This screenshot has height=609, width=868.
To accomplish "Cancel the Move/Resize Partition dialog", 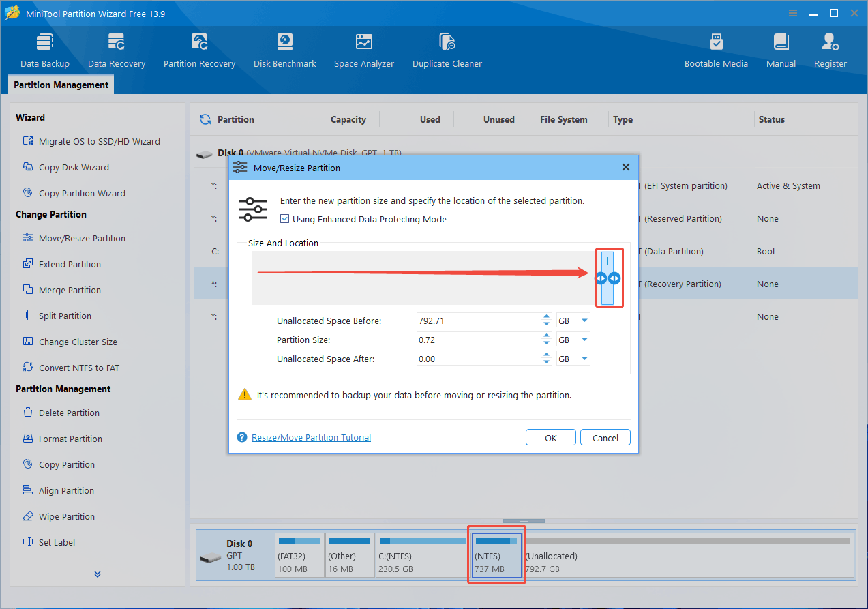I will pos(605,438).
